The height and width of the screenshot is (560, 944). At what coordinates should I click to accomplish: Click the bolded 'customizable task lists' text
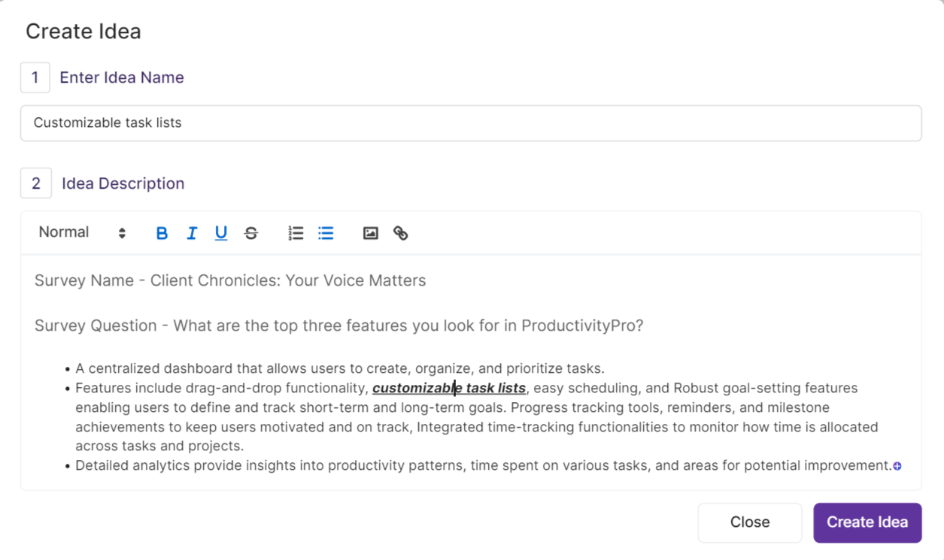click(x=450, y=388)
